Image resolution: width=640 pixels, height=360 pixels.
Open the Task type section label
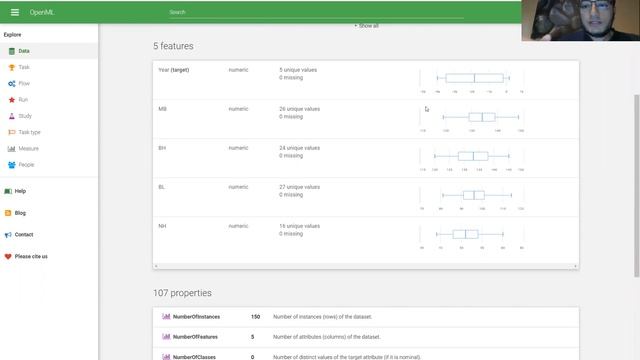click(29, 132)
